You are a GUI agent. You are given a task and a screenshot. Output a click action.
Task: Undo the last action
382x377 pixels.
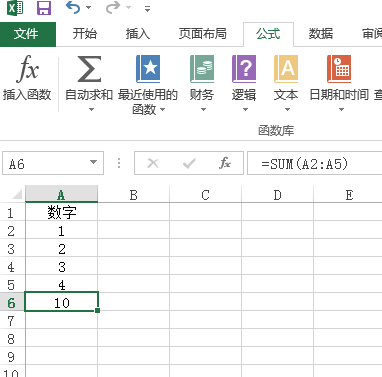coord(73,7)
